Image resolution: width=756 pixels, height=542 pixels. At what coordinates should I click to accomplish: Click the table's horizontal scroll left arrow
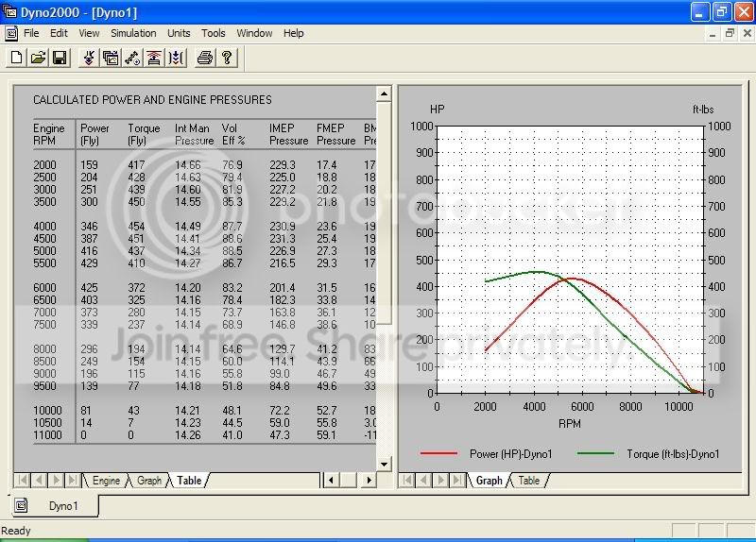(x=331, y=480)
